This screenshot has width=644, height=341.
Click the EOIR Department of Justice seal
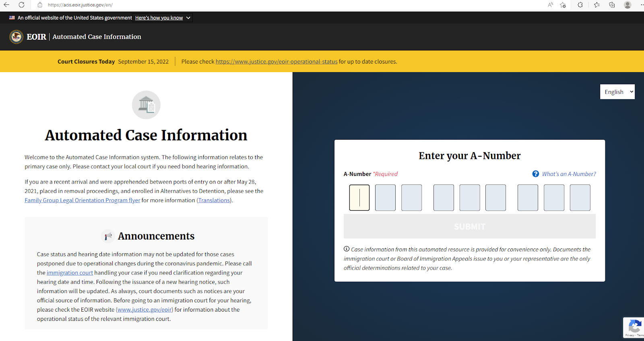coord(17,37)
